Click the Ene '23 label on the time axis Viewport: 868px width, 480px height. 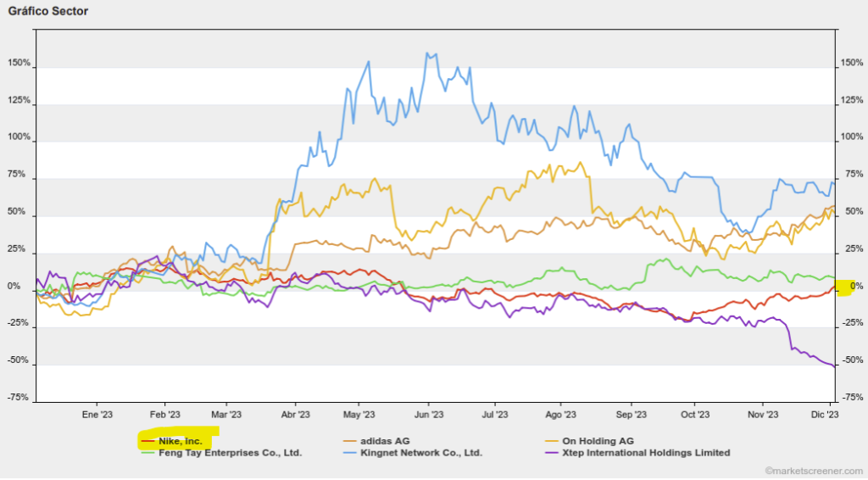(x=96, y=415)
